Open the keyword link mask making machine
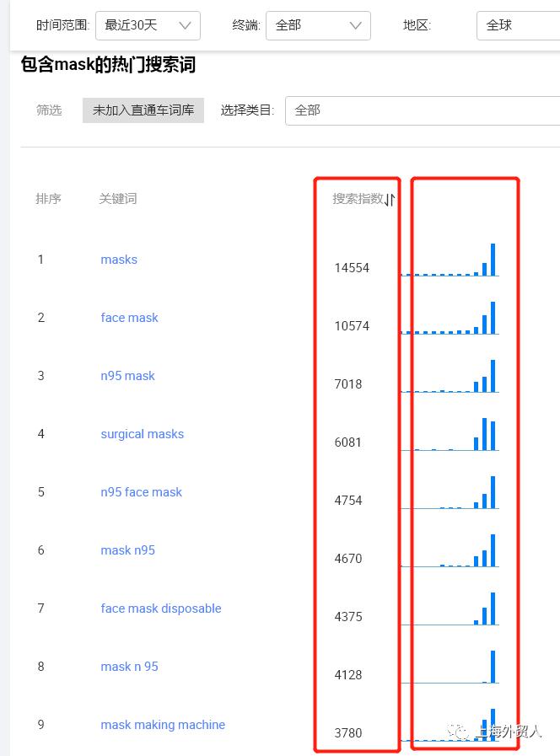The image size is (560, 756). click(x=163, y=725)
